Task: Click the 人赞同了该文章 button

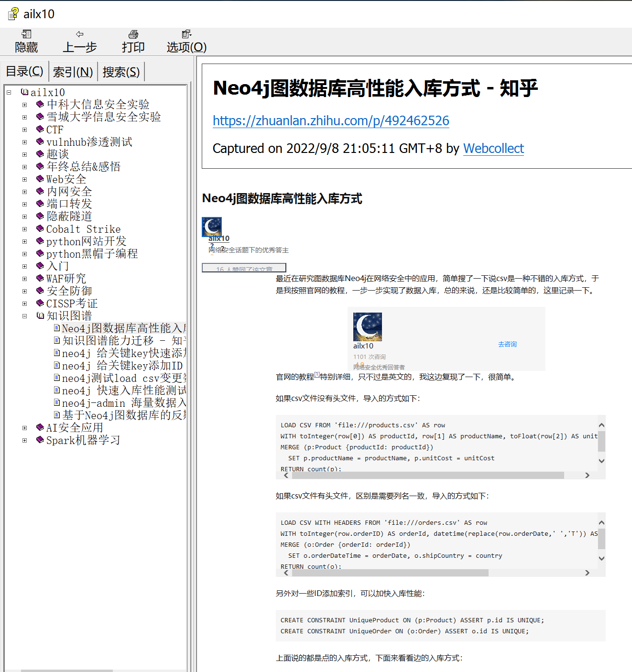Action: [x=244, y=268]
